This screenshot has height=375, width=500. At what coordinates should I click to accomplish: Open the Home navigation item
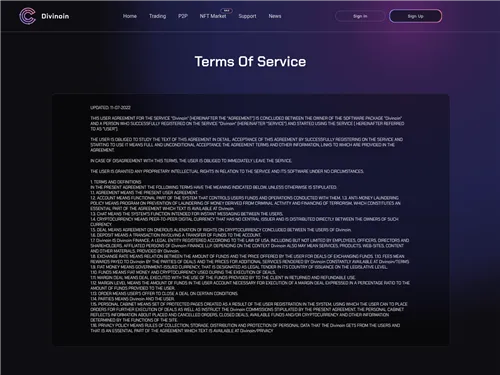click(x=130, y=16)
